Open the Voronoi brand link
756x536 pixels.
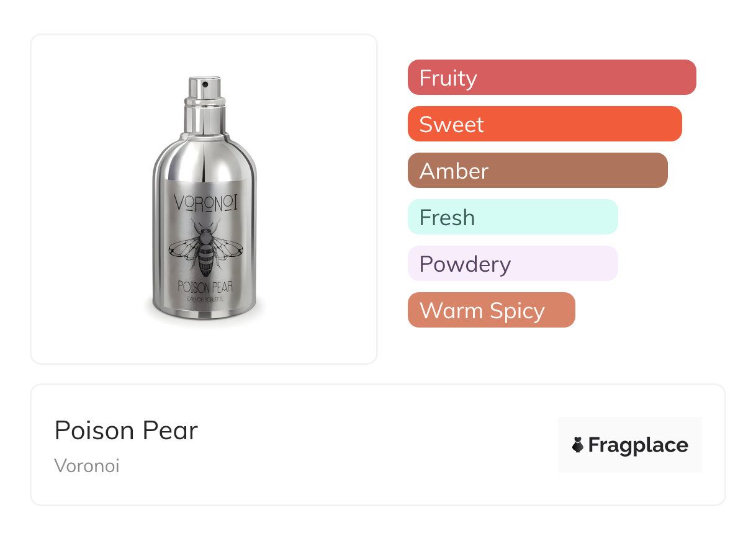click(x=87, y=466)
